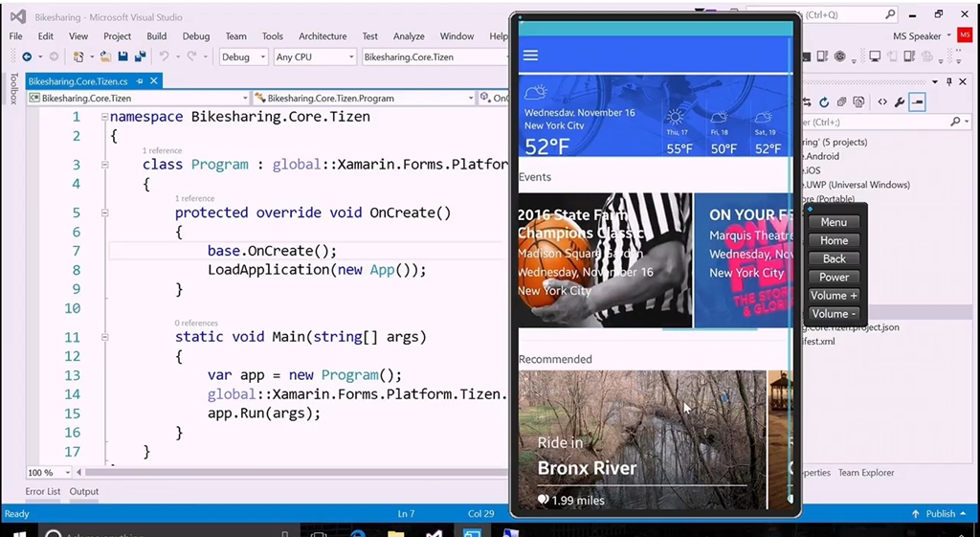Click the View Code angle brackets icon
Image resolution: width=980 pixels, height=537 pixels.
(881, 101)
